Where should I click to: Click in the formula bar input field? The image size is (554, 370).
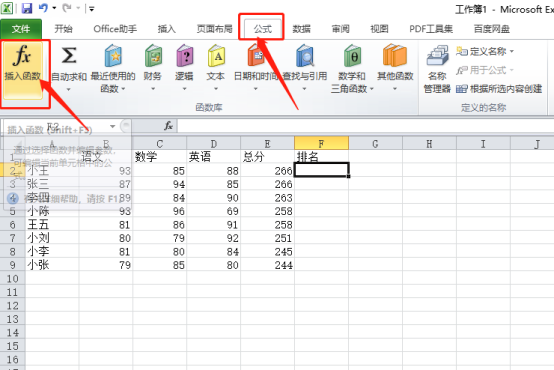366,126
